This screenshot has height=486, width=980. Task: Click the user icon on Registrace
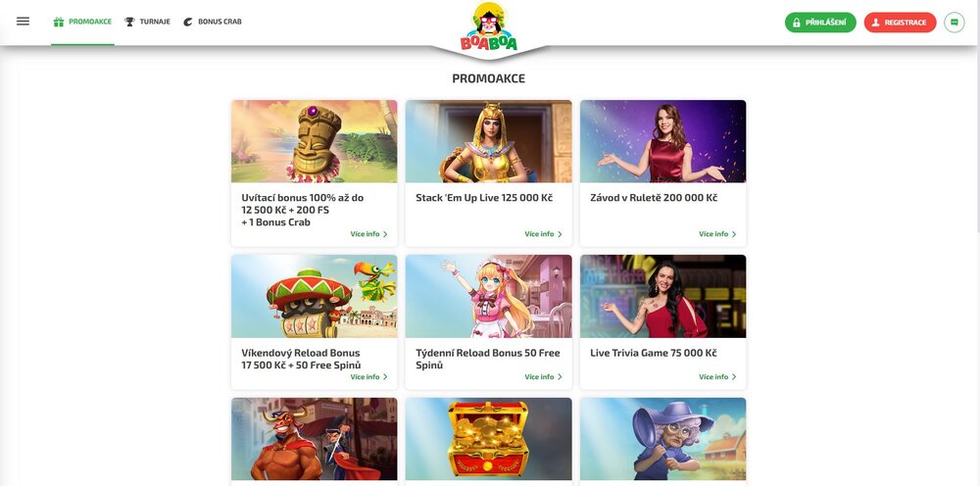tap(875, 23)
